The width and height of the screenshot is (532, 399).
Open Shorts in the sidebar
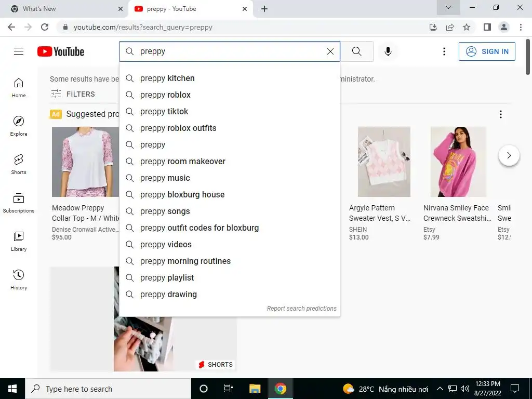pyautogui.click(x=19, y=165)
